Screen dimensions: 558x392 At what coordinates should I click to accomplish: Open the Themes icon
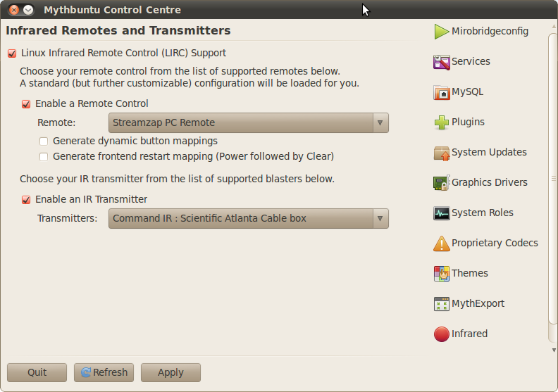coord(442,274)
